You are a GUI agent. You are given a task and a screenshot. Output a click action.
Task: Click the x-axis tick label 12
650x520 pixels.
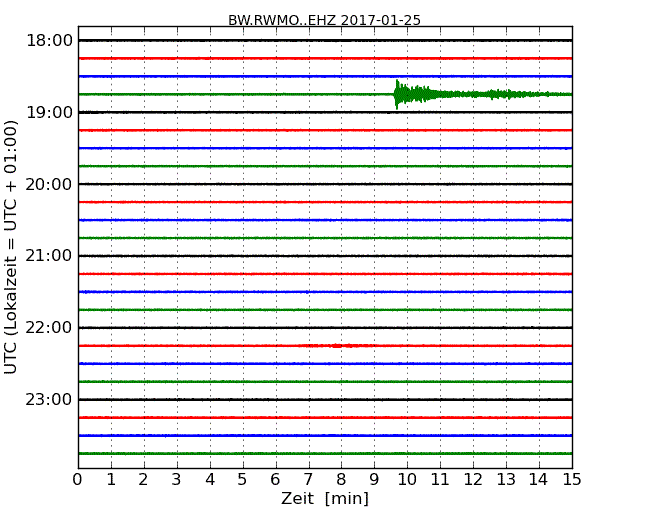tap(473, 480)
